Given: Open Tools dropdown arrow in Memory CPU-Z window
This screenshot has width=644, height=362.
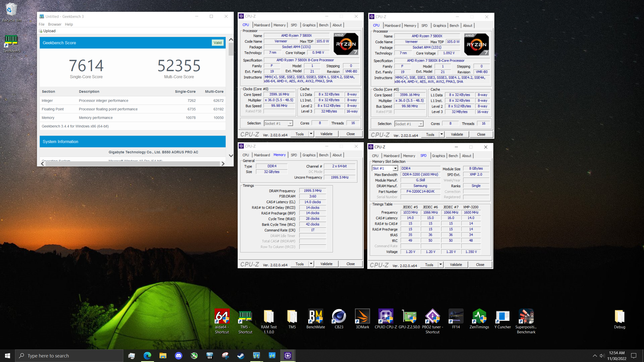Looking at the screenshot, I should coord(311,264).
